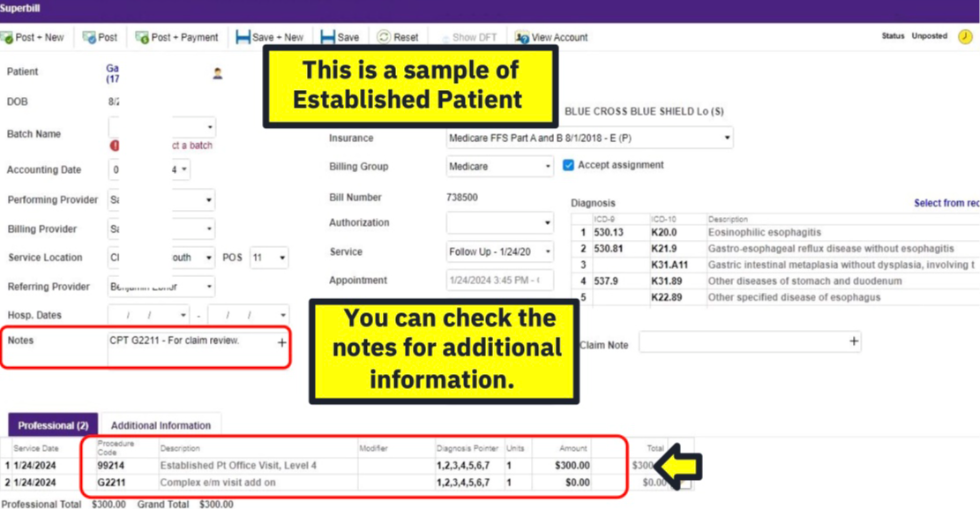Open the Billing Provider dropdown
Viewport: 980px width, 509px height.
tap(209, 228)
